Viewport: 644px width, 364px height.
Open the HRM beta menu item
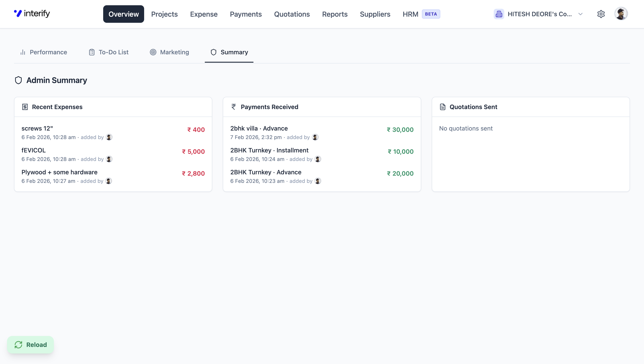(x=410, y=14)
